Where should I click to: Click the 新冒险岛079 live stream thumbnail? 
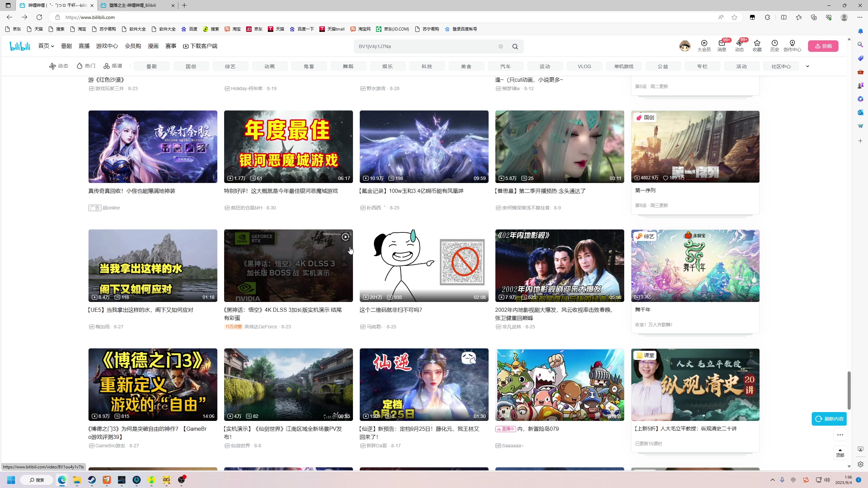pyautogui.click(x=559, y=385)
